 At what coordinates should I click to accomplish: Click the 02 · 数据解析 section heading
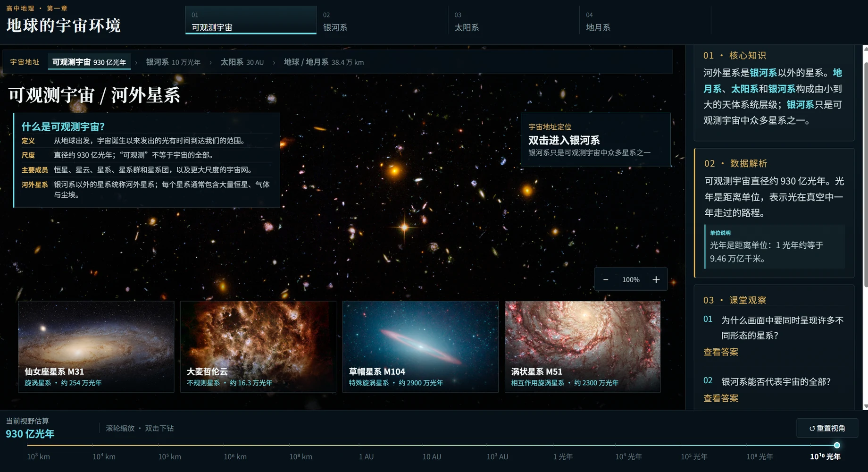[735, 163]
